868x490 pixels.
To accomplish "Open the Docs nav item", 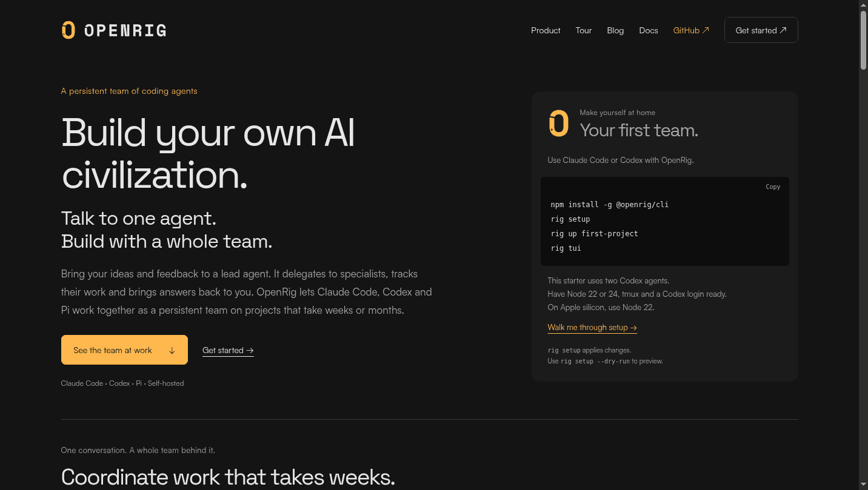I will (x=649, y=30).
